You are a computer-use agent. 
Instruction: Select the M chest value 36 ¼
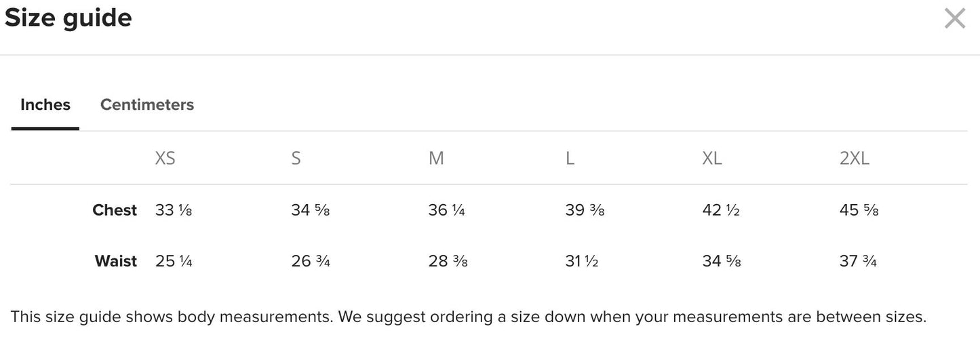[446, 210]
